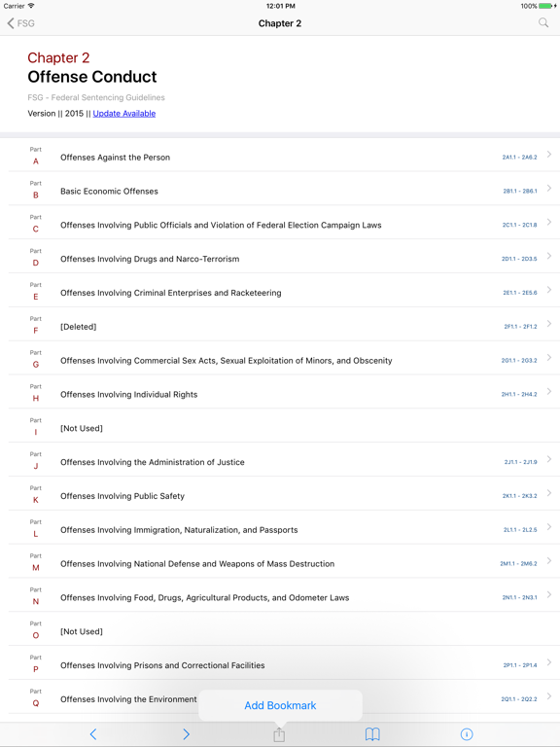
Task: Open Part B Basic Economic Offenses
Action: click(x=280, y=189)
